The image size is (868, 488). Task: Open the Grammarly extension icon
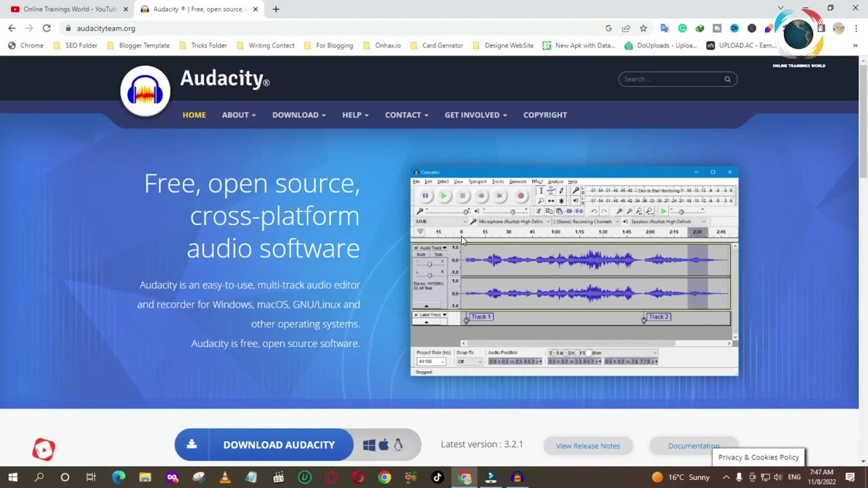(682, 28)
